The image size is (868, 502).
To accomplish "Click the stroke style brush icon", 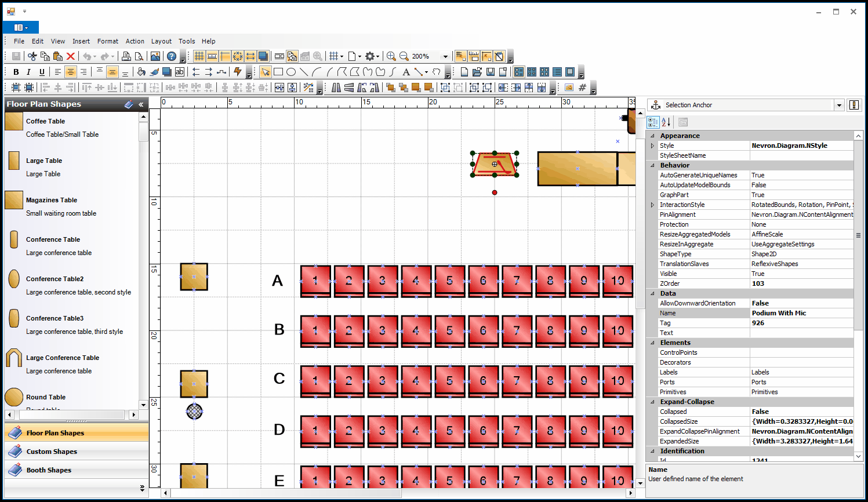I will [x=154, y=72].
